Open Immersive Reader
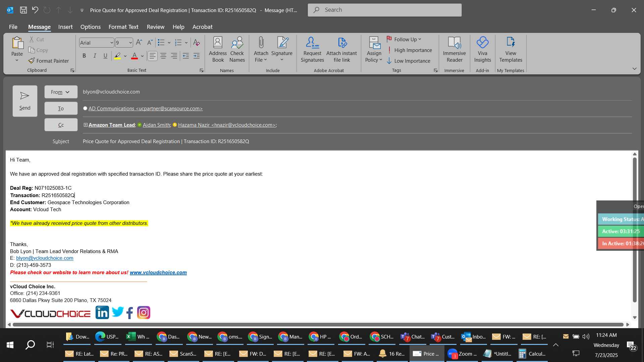The image size is (644, 362). 454,50
